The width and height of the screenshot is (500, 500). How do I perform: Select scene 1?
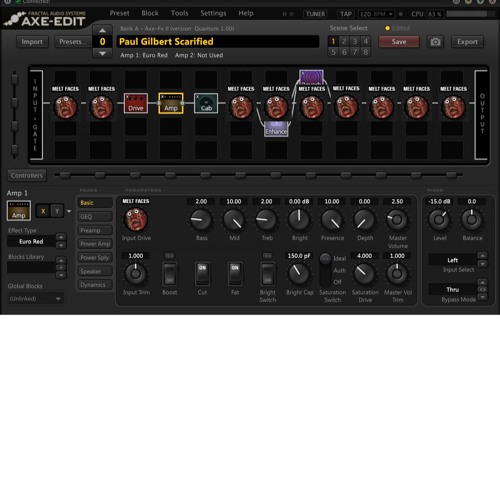coord(333,41)
